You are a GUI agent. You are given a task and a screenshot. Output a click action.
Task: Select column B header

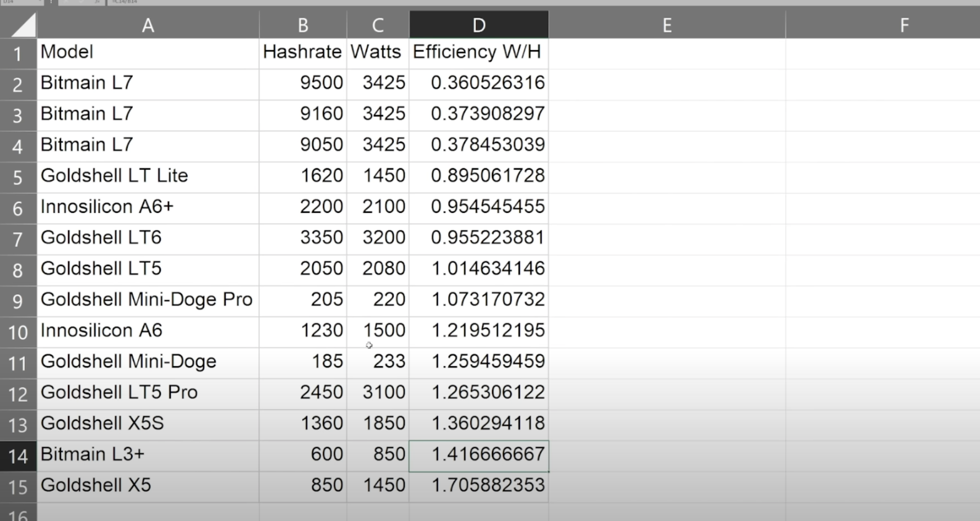pyautogui.click(x=302, y=25)
